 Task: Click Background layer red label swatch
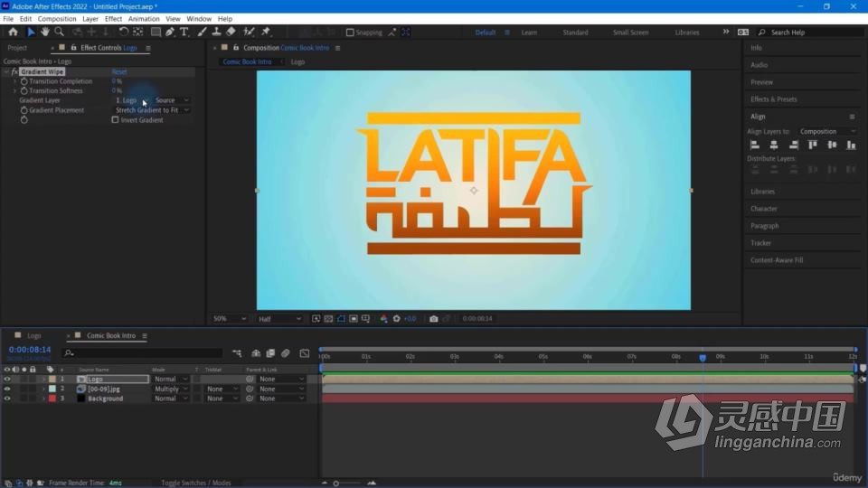(52, 399)
